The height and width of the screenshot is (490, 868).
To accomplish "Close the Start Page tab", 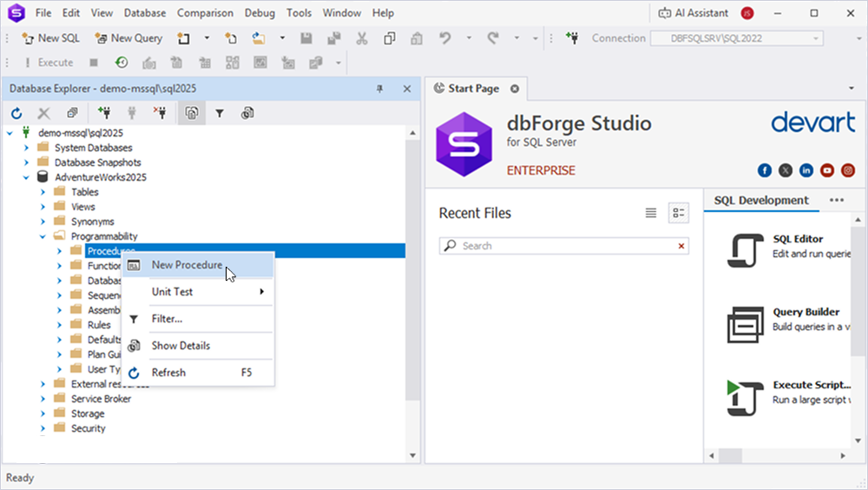I will point(515,89).
